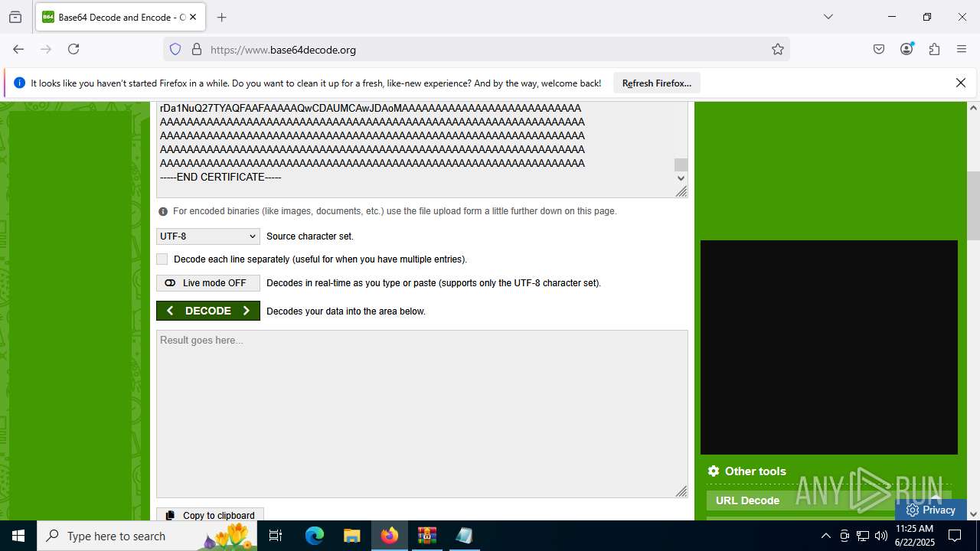The width and height of the screenshot is (980, 551).
Task: Enable decode each line separately checkbox
Action: 162,259
